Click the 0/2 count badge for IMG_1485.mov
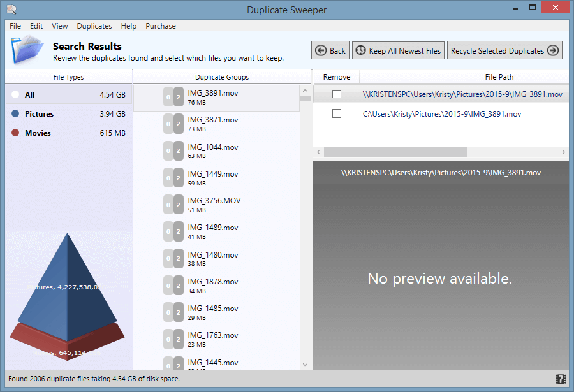The height and width of the screenshot is (392, 574). click(x=173, y=312)
